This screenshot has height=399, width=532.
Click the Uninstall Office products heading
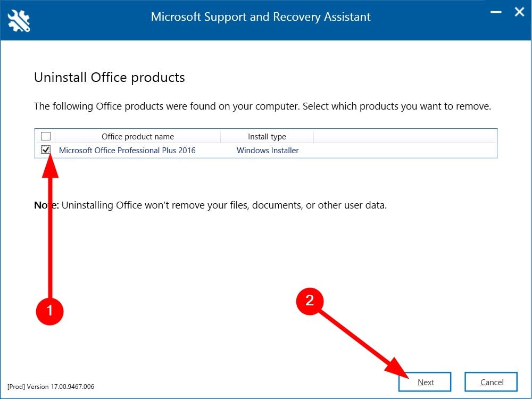tap(110, 77)
